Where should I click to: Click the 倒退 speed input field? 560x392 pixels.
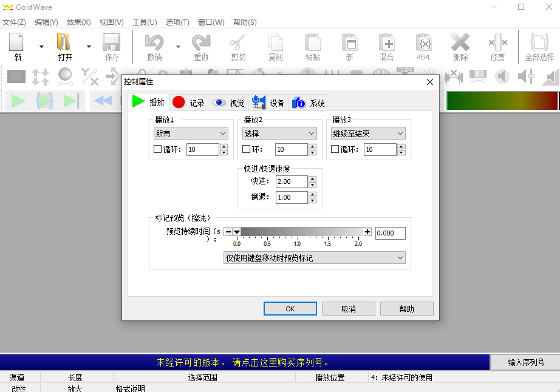click(x=292, y=197)
